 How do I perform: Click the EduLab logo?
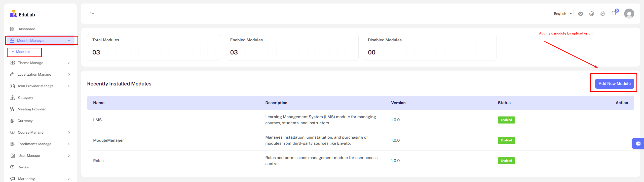click(x=22, y=14)
